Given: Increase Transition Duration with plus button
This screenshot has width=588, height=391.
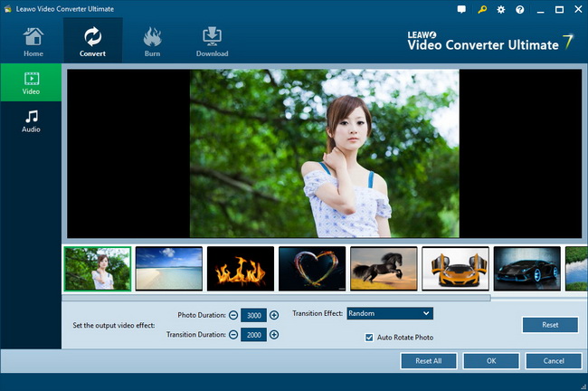Looking at the screenshot, I should coord(274,334).
